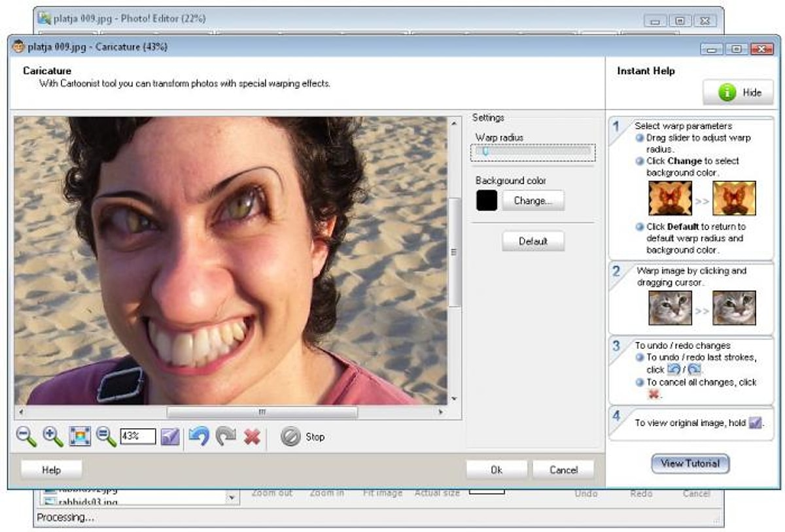Click the black background color swatch
This screenshot has width=785, height=532.
(x=486, y=201)
